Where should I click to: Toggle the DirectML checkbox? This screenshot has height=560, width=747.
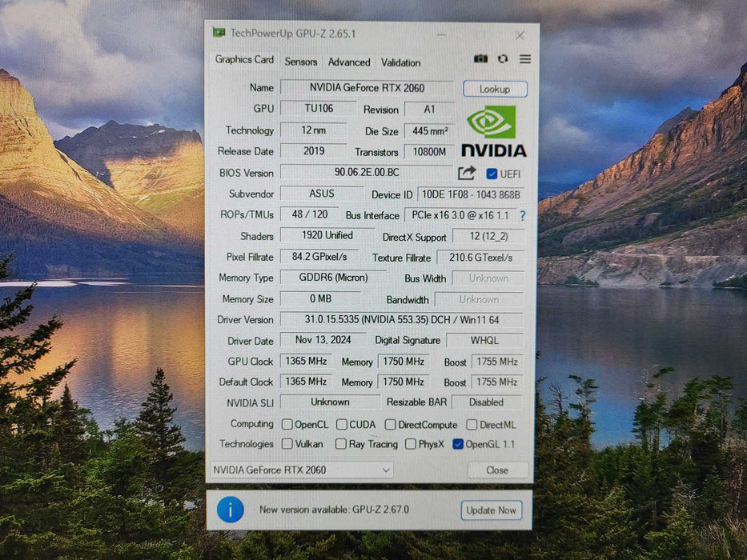[472, 424]
